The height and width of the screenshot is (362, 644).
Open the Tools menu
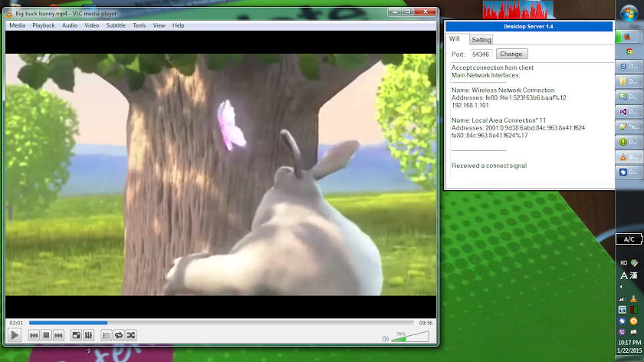point(140,25)
